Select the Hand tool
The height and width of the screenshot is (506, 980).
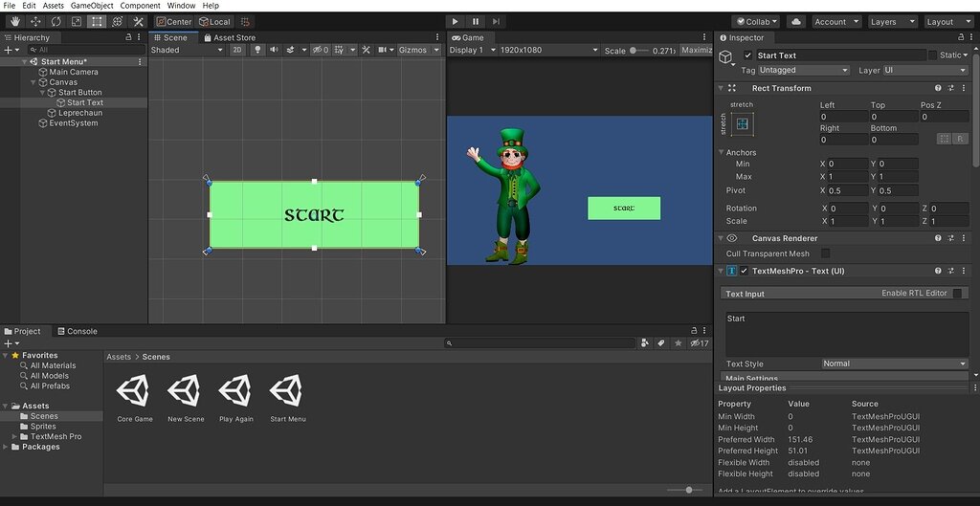point(15,22)
